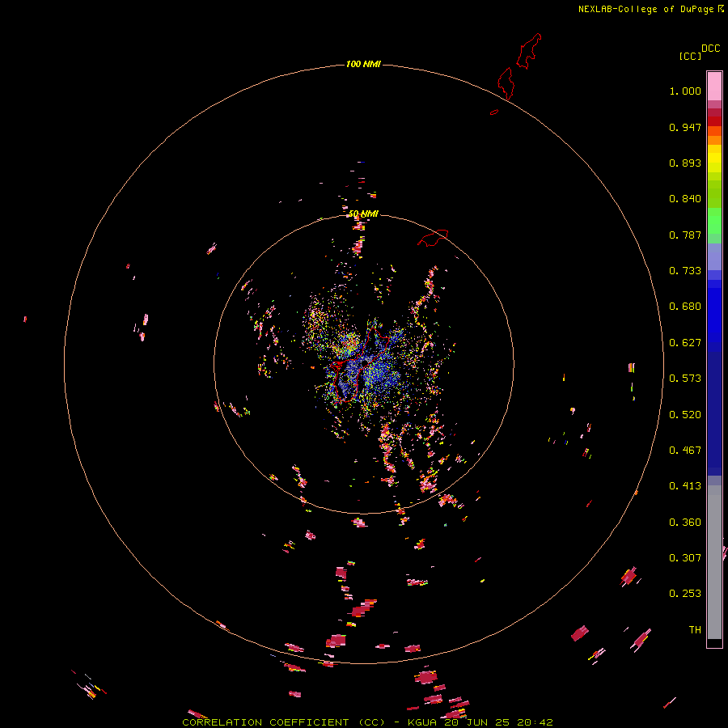This screenshot has height=728, width=728.
Task: Select the 0.787 scale value
Action: click(685, 235)
